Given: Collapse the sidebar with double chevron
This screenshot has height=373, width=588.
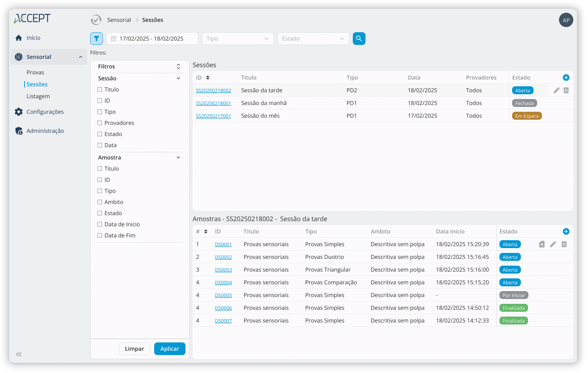Looking at the screenshot, I should [19, 354].
